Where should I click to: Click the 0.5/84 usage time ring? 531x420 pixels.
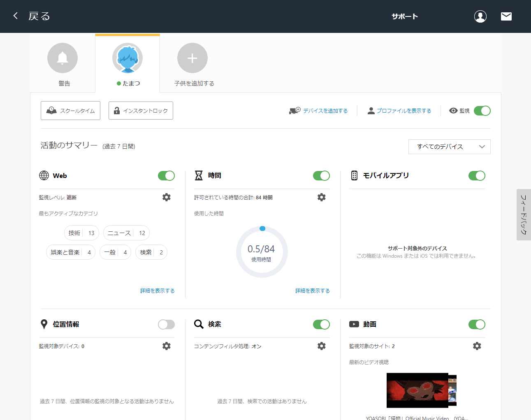tap(262, 252)
